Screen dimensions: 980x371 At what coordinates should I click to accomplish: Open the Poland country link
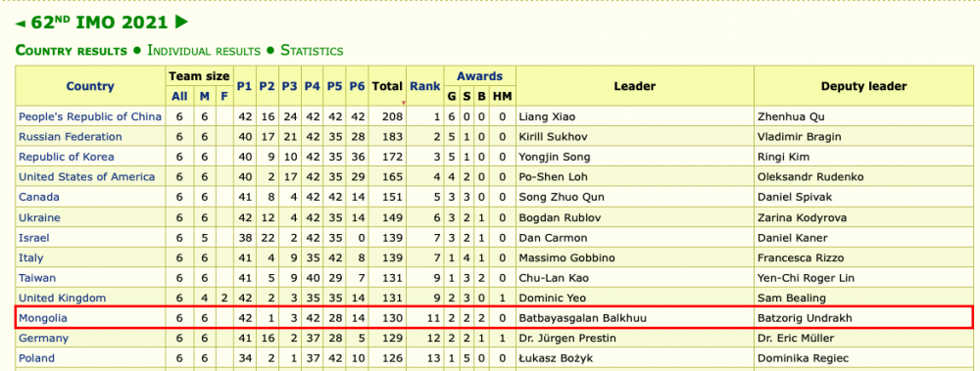(x=37, y=358)
